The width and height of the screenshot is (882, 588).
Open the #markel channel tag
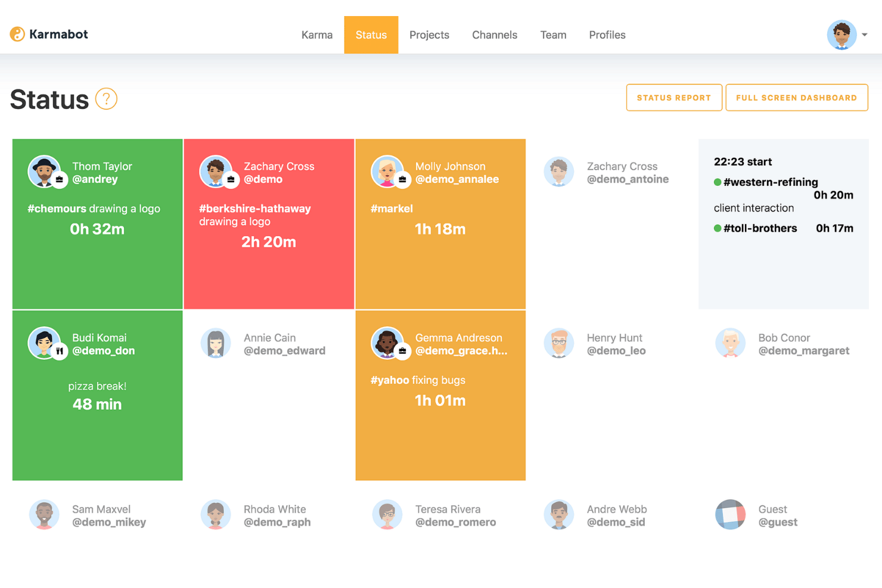392,209
